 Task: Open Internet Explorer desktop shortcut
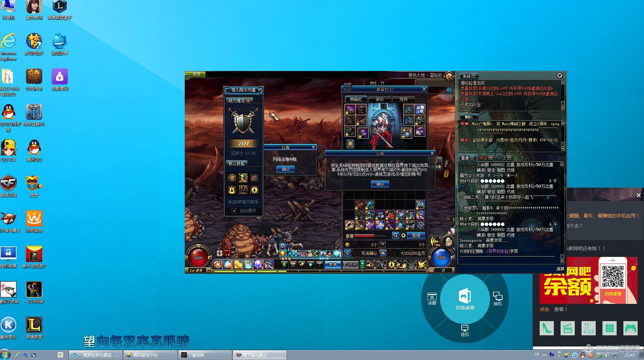(x=8, y=47)
